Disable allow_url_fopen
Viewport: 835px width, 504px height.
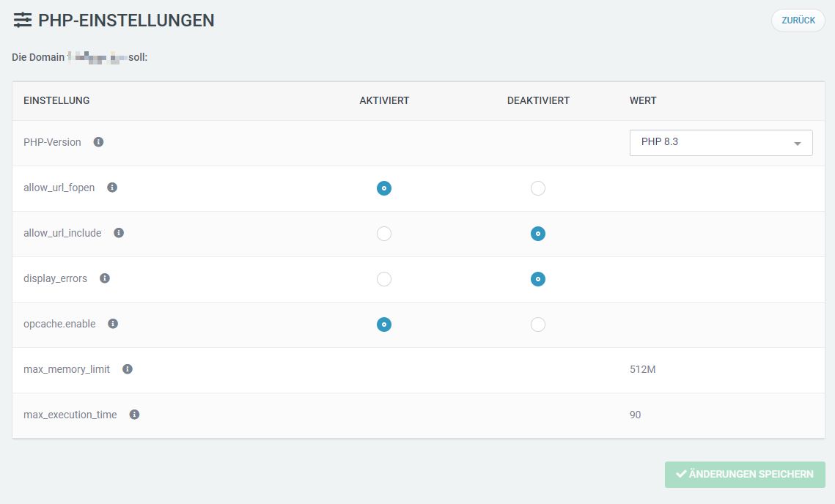(538, 188)
